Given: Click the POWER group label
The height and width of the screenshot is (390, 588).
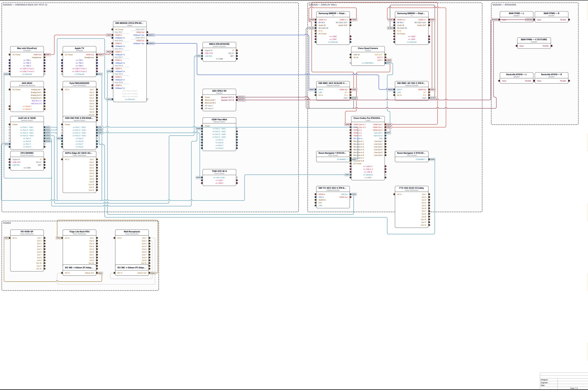Looking at the screenshot, I should (x=7, y=223).
